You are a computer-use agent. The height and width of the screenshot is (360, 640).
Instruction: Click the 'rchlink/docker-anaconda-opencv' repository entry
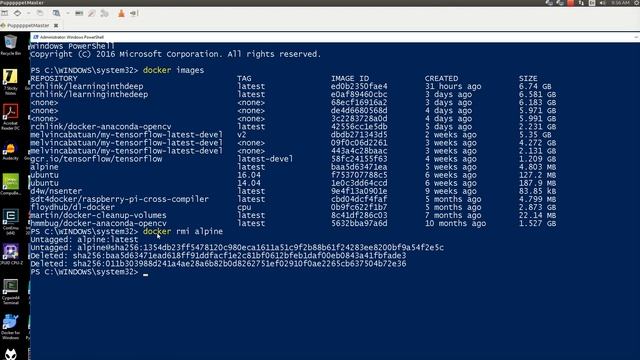101,127
